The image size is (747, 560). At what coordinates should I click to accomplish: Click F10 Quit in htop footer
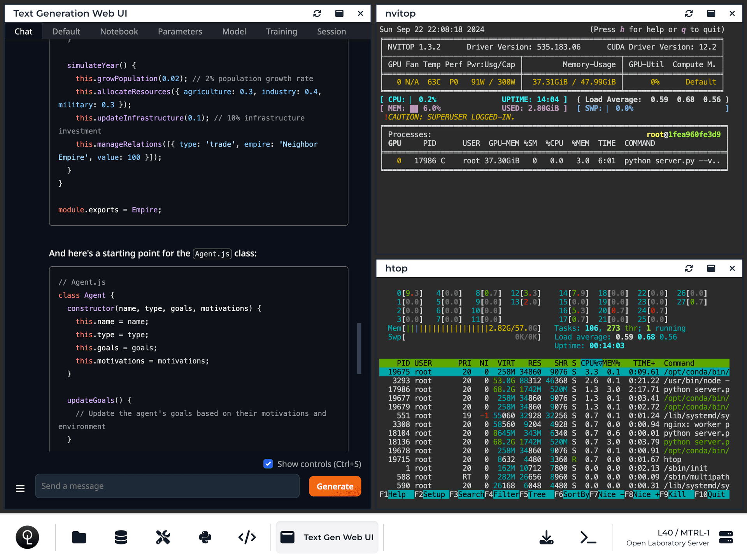(712, 494)
